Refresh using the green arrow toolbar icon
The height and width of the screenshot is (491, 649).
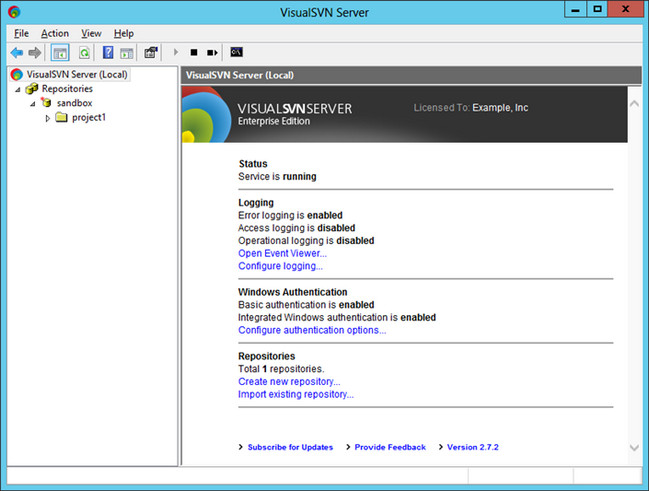pos(84,53)
